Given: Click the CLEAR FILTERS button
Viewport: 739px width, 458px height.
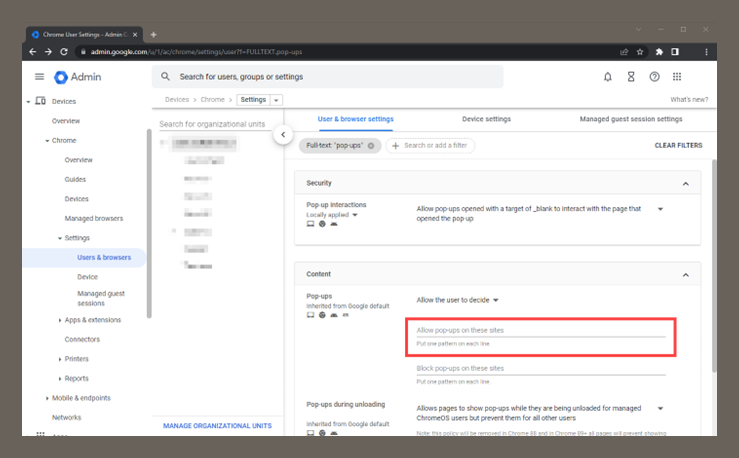Looking at the screenshot, I should [x=678, y=146].
